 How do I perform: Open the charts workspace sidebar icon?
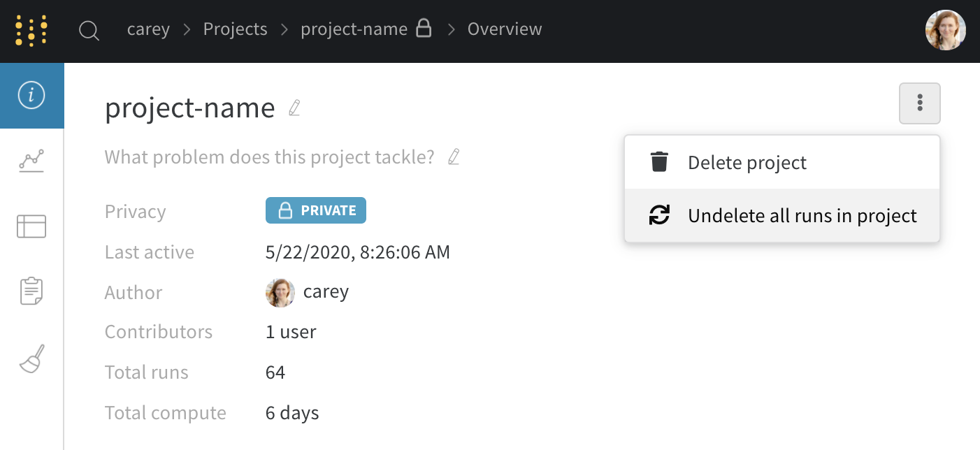pos(31,161)
